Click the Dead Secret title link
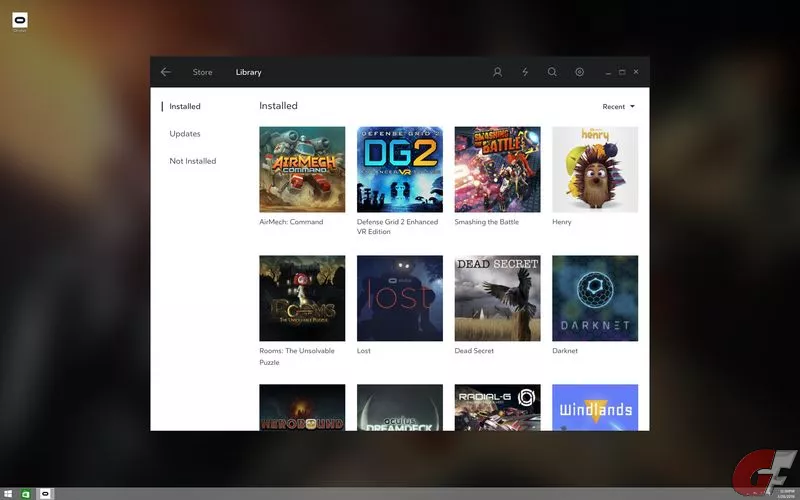Image resolution: width=800 pixels, height=500 pixels. pos(477,351)
